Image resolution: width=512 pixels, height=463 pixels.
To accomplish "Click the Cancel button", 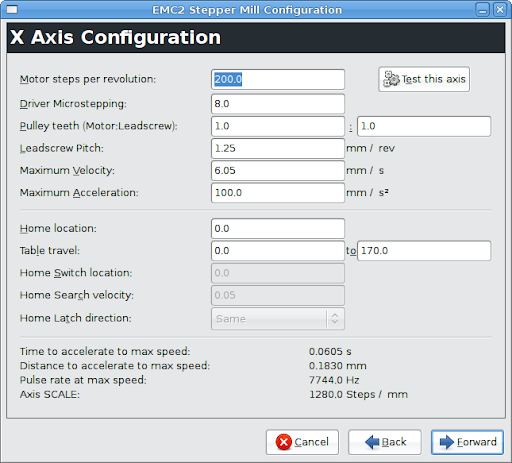I will [302, 442].
